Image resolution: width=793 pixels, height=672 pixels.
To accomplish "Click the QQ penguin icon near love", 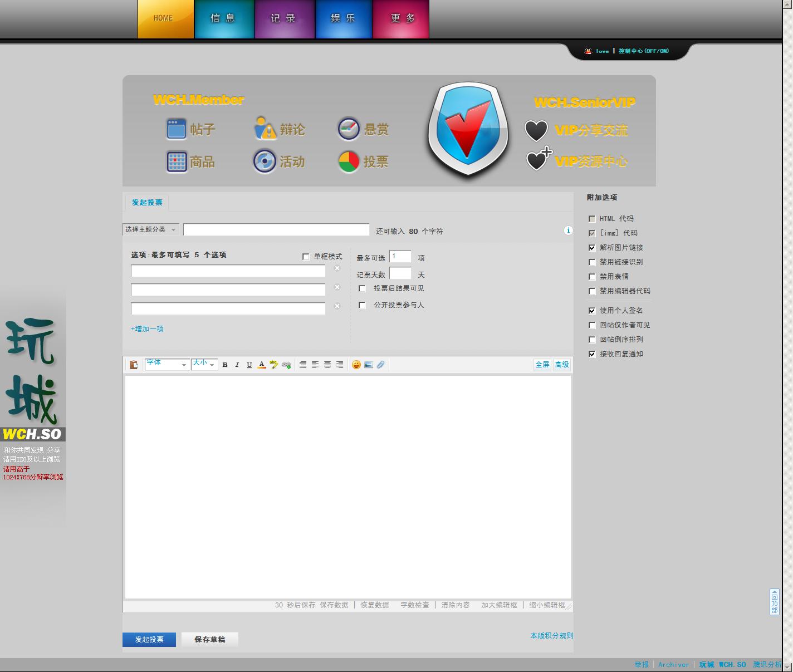I will [x=588, y=51].
